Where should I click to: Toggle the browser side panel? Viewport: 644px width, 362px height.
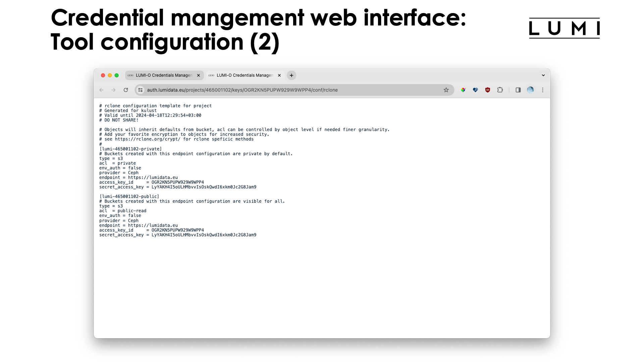coord(518,90)
